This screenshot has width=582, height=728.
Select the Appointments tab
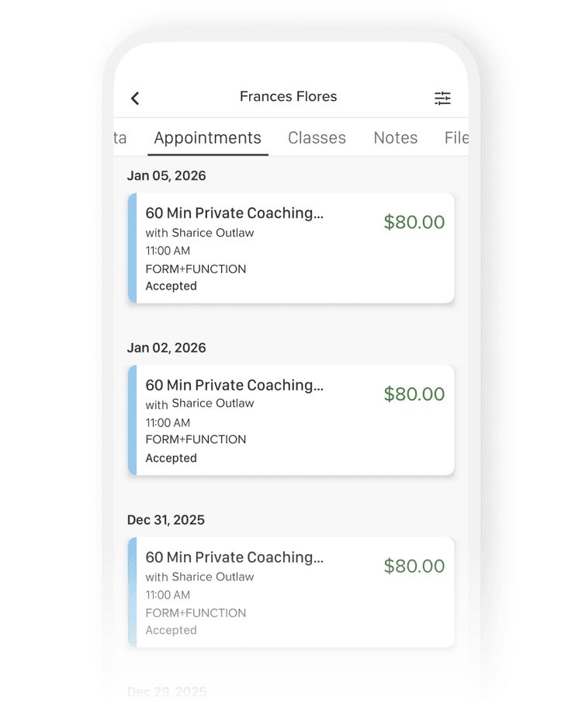[x=207, y=137]
